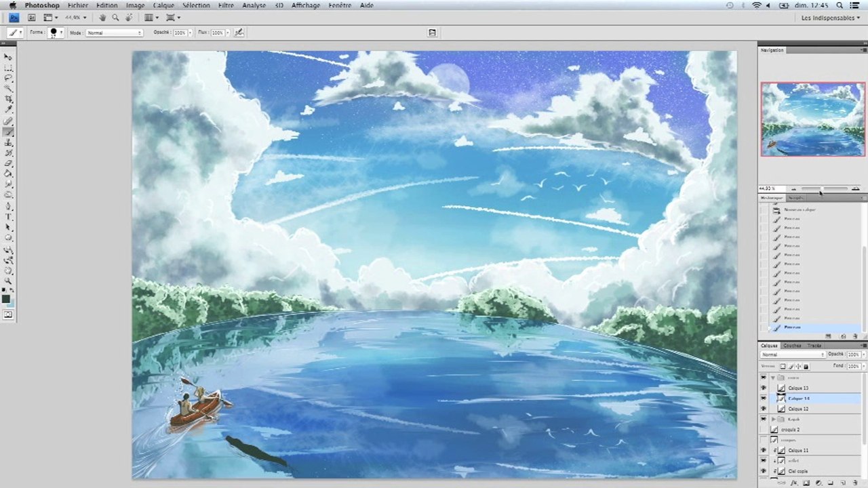This screenshot has width=868, height=488.
Task: Add a layer mask to the selected layer
Action: point(806,483)
